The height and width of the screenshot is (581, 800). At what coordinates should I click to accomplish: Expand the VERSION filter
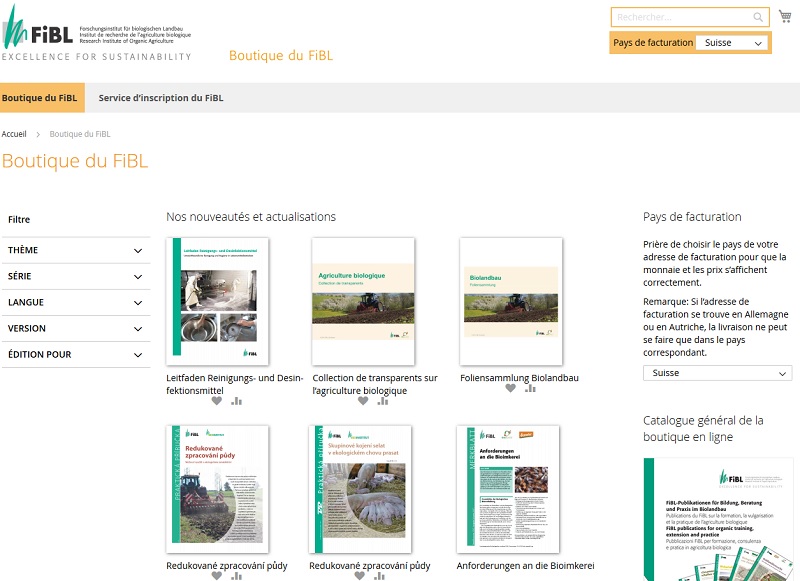[76, 329]
